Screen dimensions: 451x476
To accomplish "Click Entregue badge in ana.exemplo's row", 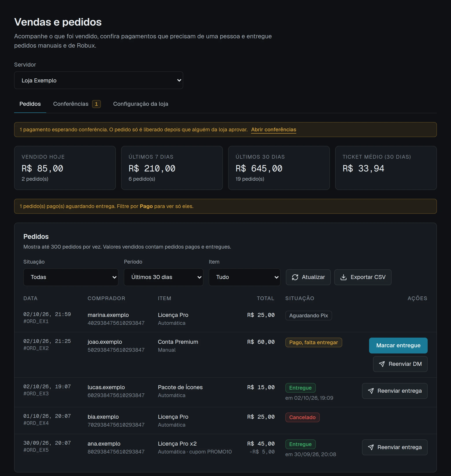I will click(x=300, y=444).
